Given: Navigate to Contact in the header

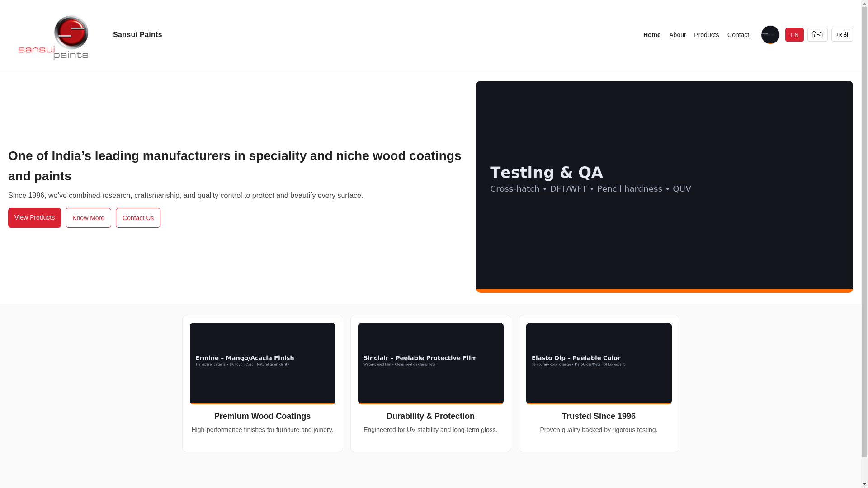Looking at the screenshot, I should (x=738, y=35).
